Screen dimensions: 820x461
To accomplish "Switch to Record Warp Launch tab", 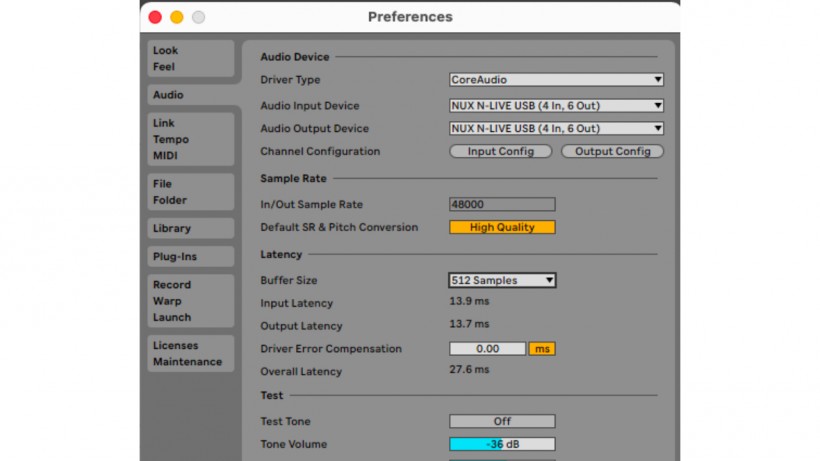I will (190, 301).
